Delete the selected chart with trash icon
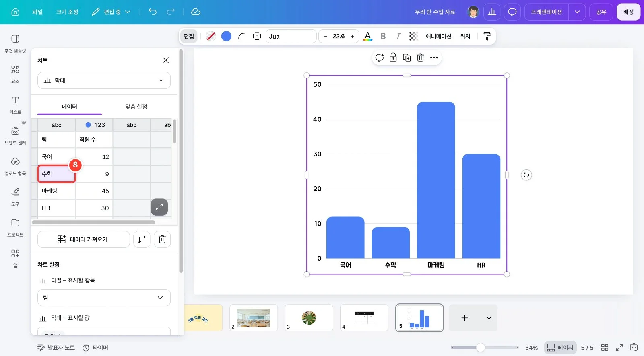Image resolution: width=644 pixels, height=356 pixels. [420, 58]
